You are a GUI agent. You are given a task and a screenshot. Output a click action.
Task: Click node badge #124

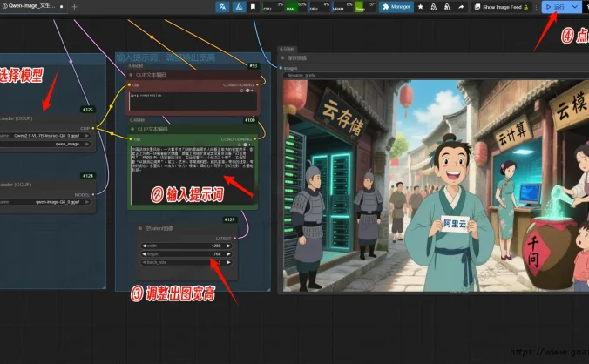click(x=88, y=176)
